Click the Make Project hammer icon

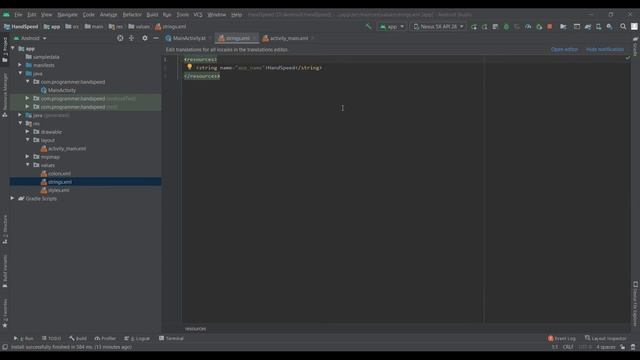[368, 27]
